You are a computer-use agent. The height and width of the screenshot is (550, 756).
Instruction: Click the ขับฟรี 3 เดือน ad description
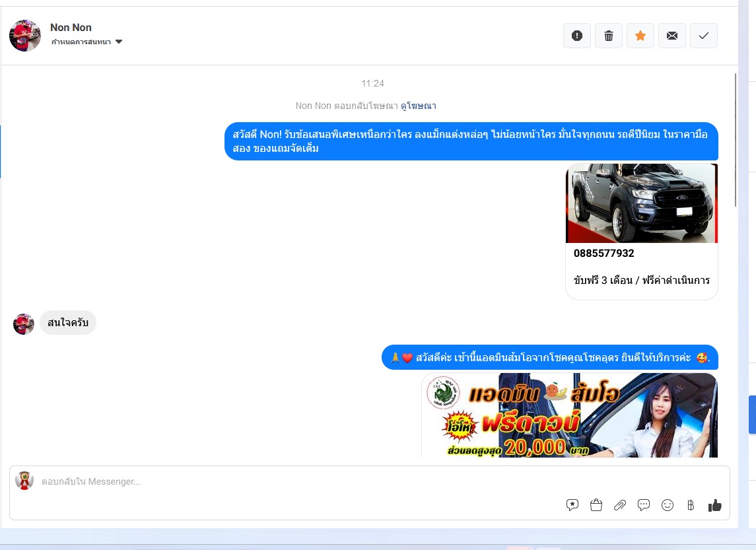[x=642, y=280]
